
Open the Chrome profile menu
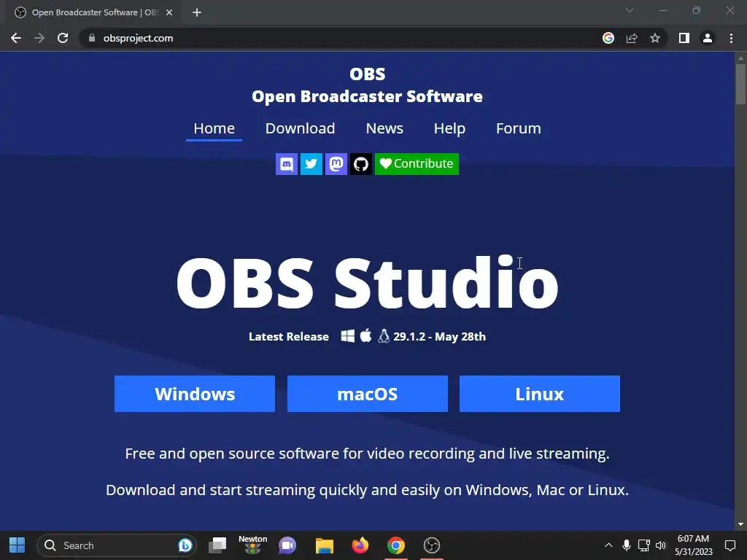(708, 38)
